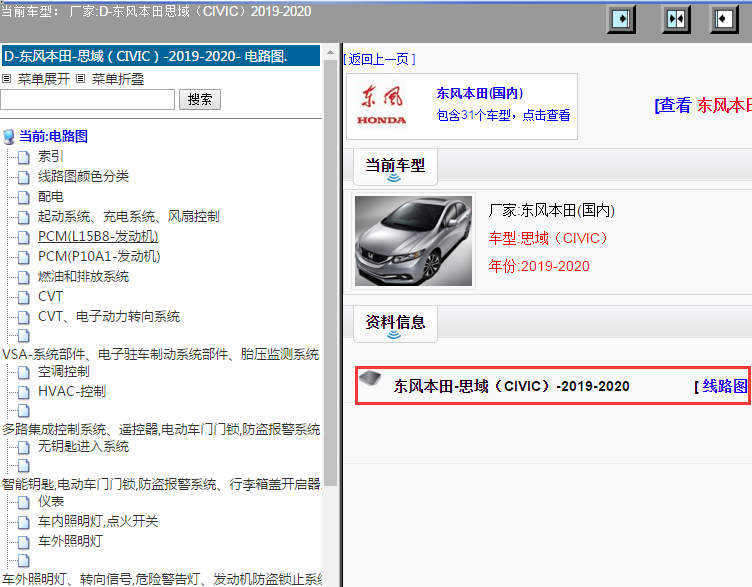Click the 东风本田(国内) brand link
Image resolution: width=752 pixels, height=587 pixels.
480,93
